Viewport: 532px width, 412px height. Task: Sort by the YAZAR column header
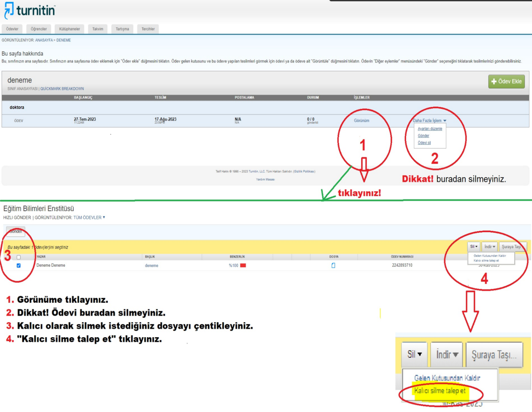tap(42, 257)
